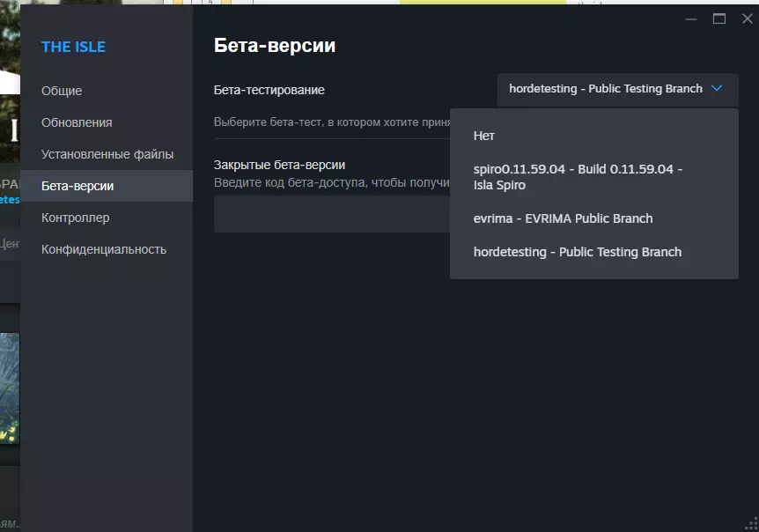Image resolution: width=759 pixels, height=532 pixels.
Task: Choose Нет in beta list
Action: click(594, 136)
